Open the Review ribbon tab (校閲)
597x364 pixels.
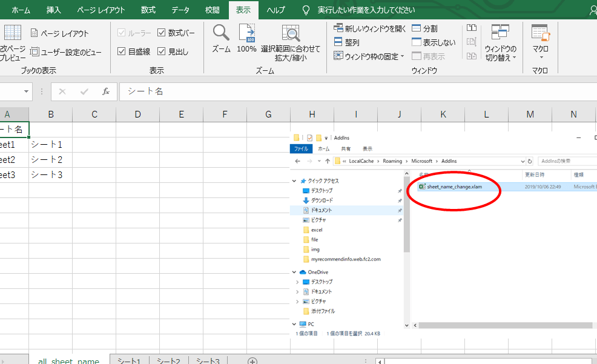[x=212, y=10]
